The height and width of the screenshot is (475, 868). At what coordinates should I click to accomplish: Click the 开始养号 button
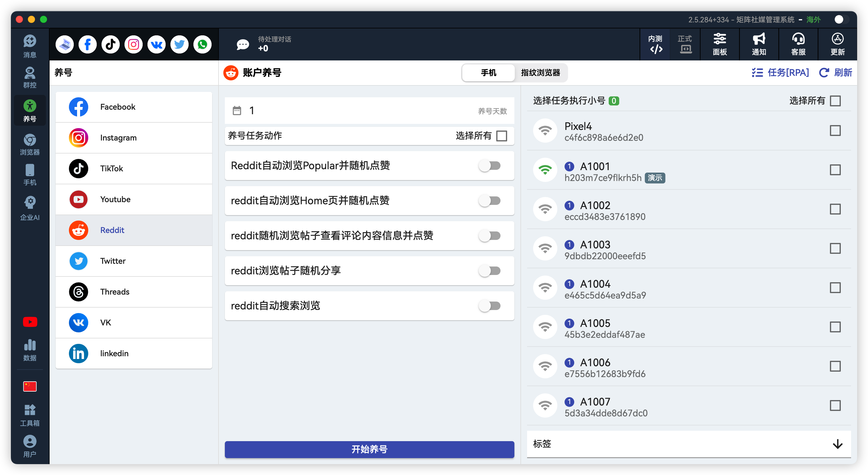369,449
